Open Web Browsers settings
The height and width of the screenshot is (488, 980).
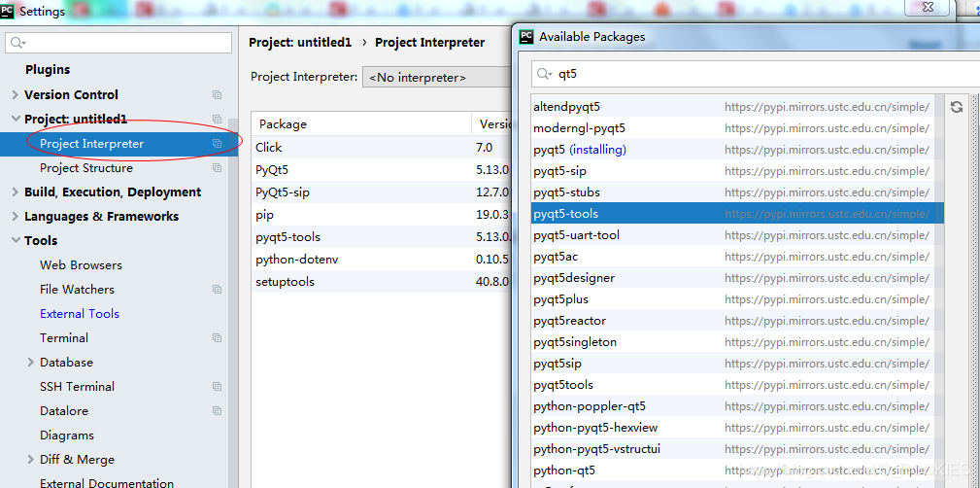tap(82, 264)
